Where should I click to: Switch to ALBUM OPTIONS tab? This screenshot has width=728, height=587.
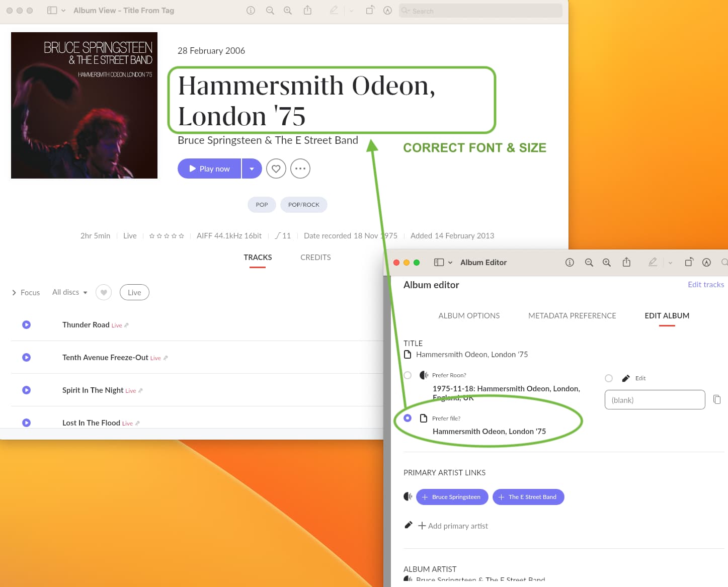point(469,316)
